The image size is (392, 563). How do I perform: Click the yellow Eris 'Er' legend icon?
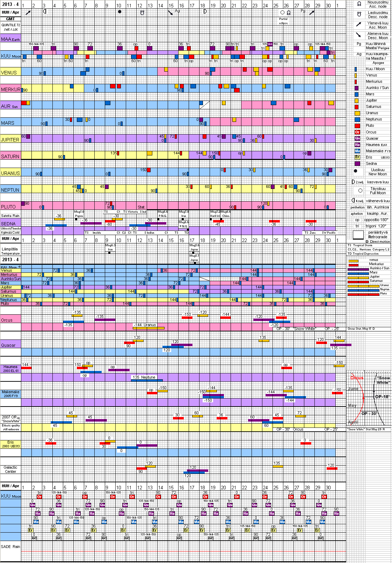357,157
